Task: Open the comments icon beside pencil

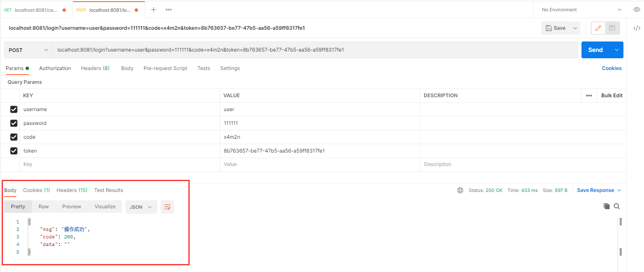Action: pos(612,28)
